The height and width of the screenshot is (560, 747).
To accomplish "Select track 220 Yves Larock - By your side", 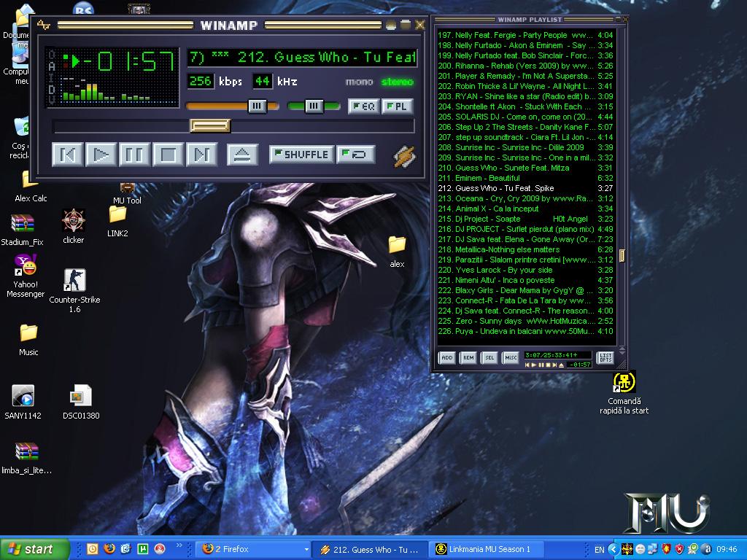I will tap(525, 270).
